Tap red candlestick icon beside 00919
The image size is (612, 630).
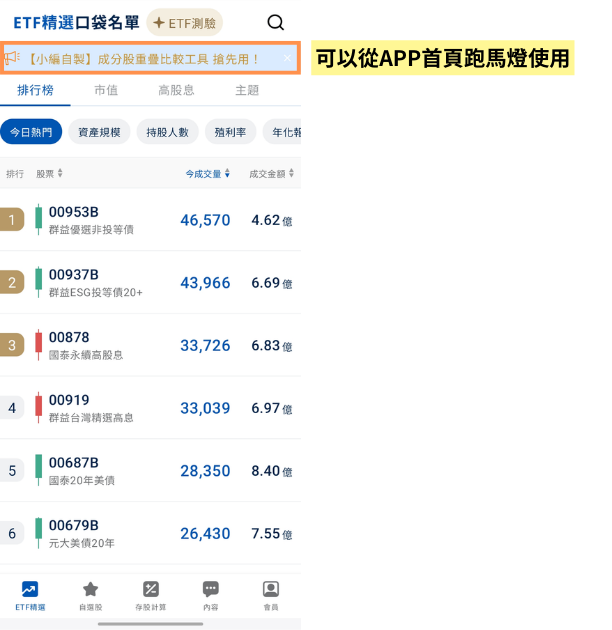tap(39, 407)
